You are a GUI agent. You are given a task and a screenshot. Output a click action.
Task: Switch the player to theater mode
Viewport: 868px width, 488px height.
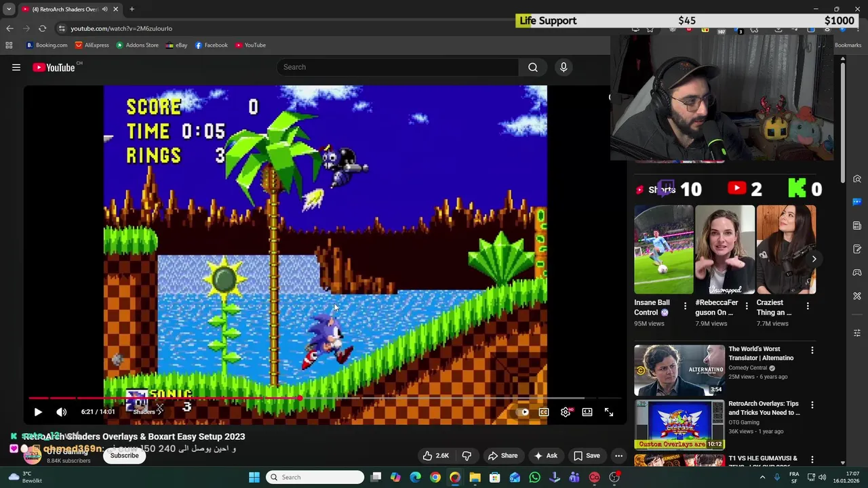(587, 412)
